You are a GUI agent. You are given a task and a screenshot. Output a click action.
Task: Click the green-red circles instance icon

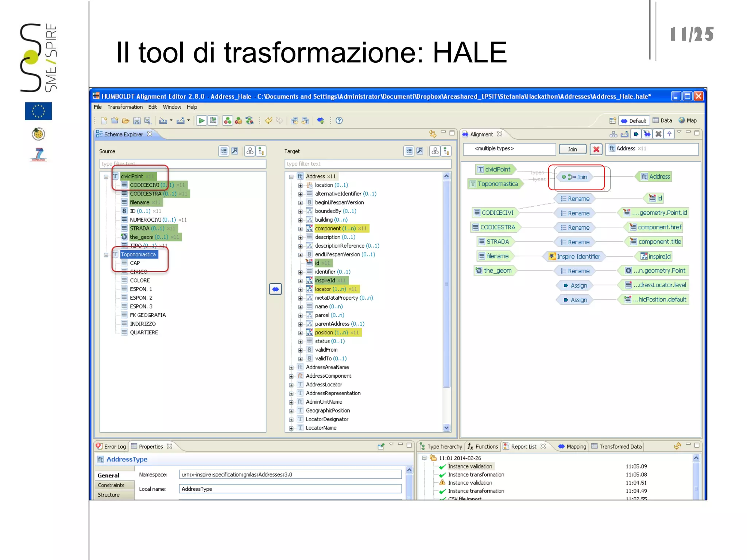click(x=228, y=121)
